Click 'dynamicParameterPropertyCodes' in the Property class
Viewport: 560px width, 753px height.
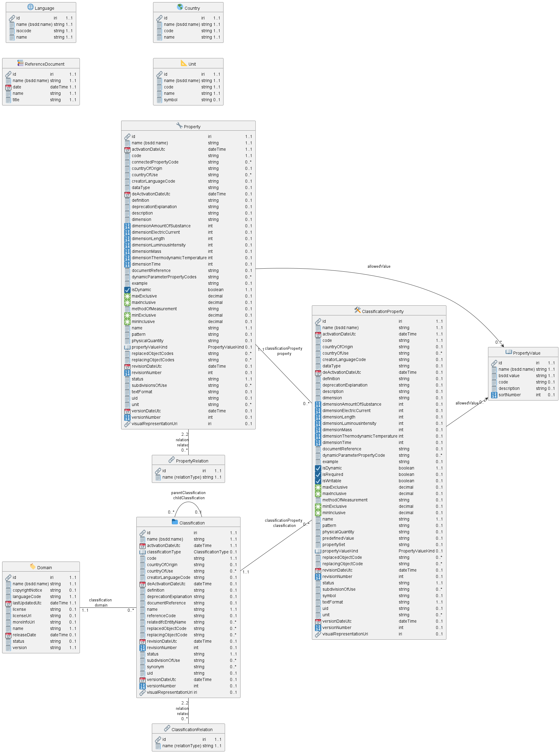[x=164, y=277]
